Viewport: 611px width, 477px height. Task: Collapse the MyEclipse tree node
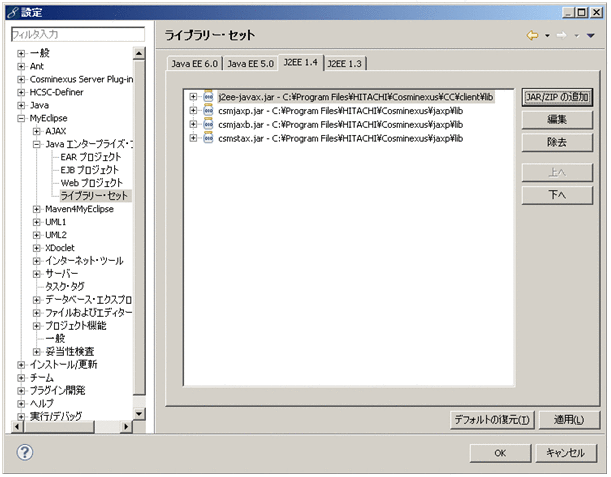(x=21, y=118)
